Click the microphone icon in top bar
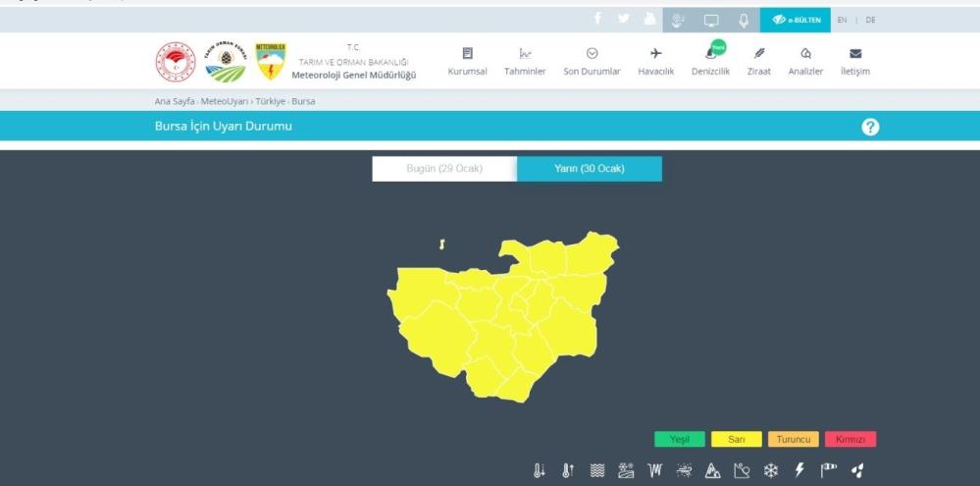This screenshot has width=980, height=486. click(x=744, y=20)
